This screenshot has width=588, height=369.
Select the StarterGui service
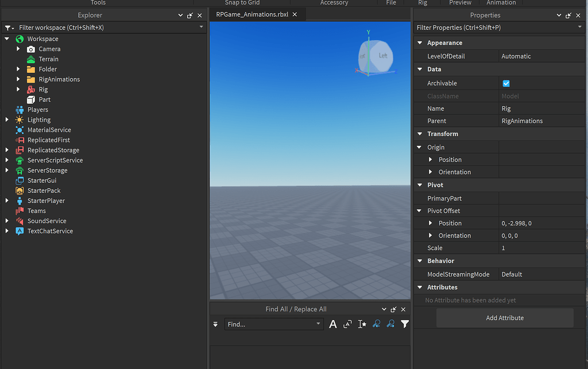pyautogui.click(x=42, y=180)
